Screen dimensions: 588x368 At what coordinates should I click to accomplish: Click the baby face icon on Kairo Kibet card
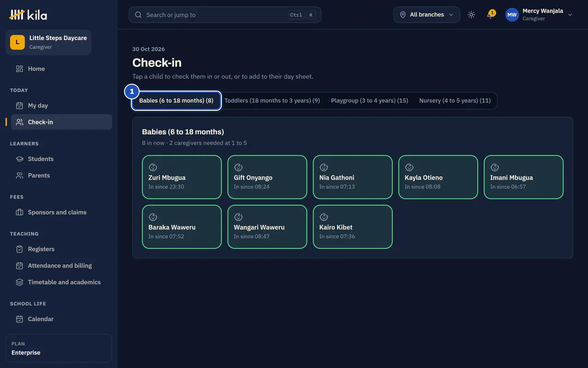point(324,217)
